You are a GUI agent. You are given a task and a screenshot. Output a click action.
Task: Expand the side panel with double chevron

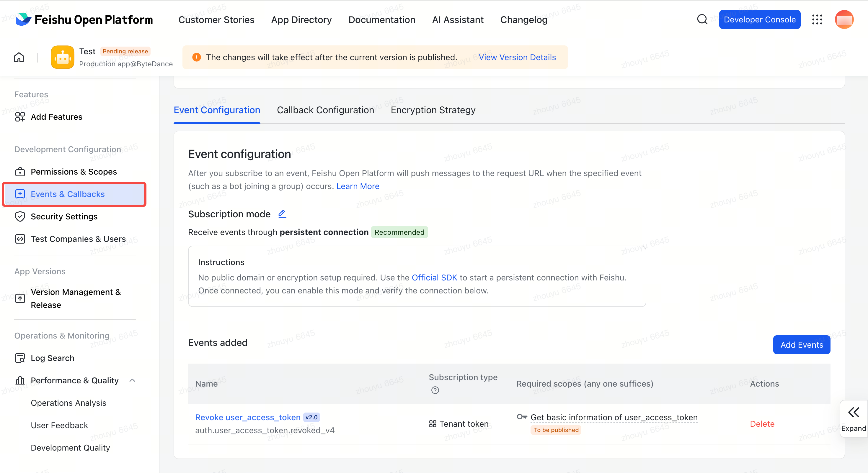pos(853,419)
